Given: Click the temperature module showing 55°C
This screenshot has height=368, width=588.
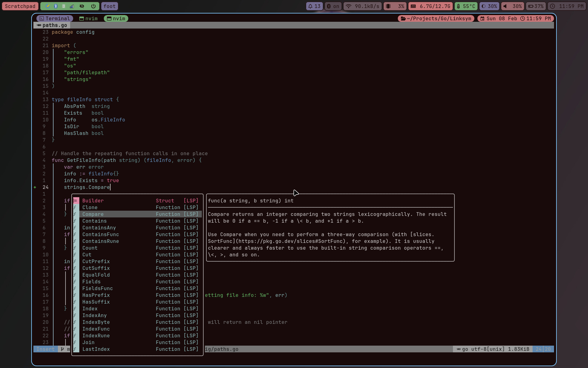Looking at the screenshot, I should pyautogui.click(x=466, y=6).
